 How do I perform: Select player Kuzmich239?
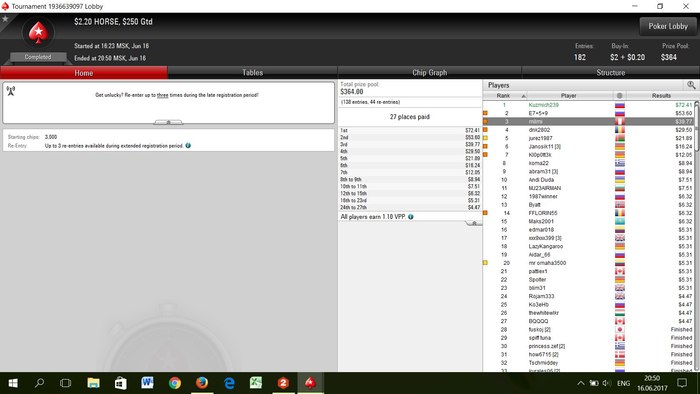click(543, 105)
